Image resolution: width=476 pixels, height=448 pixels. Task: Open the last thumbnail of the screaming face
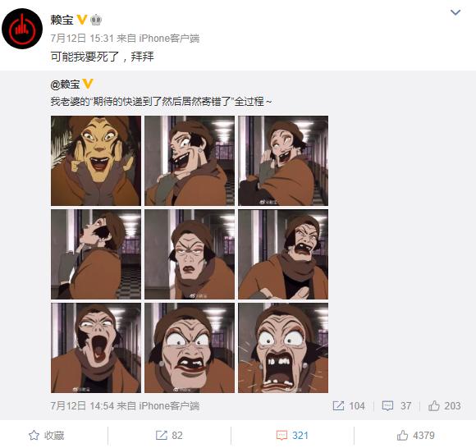[x=283, y=348]
